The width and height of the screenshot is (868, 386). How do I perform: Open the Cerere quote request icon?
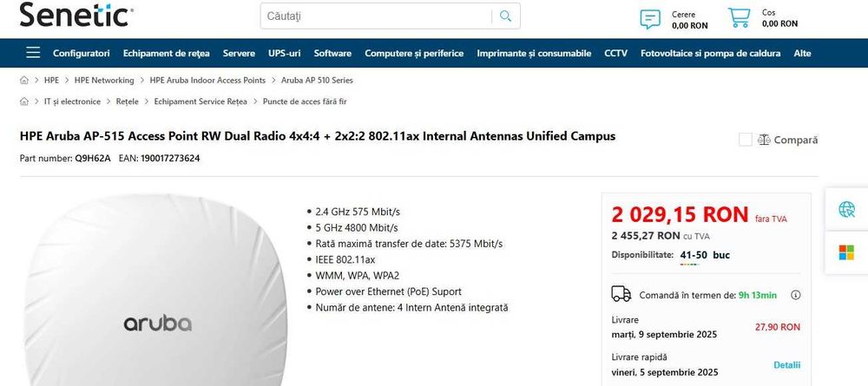click(650, 18)
